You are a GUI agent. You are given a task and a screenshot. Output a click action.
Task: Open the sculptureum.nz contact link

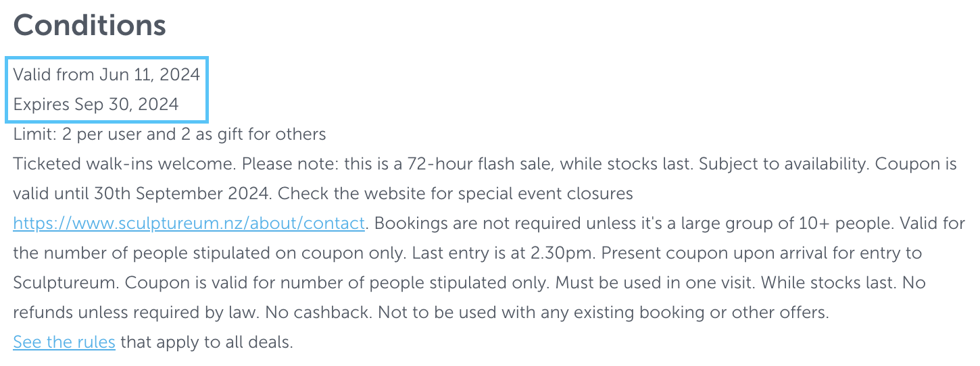coord(189,223)
